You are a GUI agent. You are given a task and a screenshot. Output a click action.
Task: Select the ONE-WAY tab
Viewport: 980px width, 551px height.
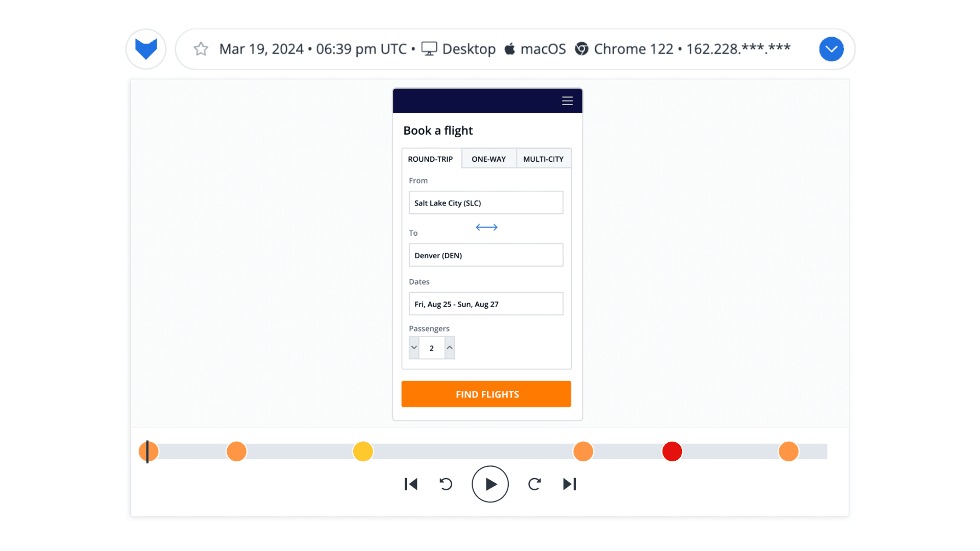(x=488, y=159)
